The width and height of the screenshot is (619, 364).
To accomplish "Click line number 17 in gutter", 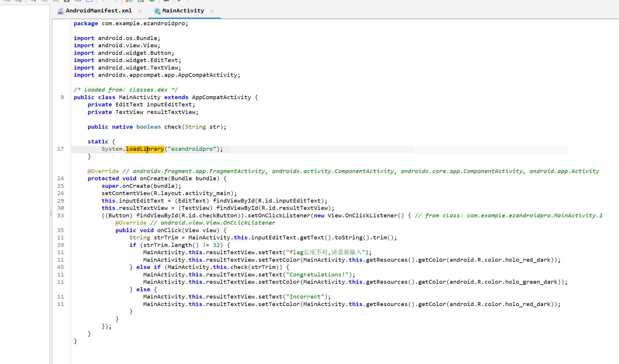I will [x=60, y=149].
